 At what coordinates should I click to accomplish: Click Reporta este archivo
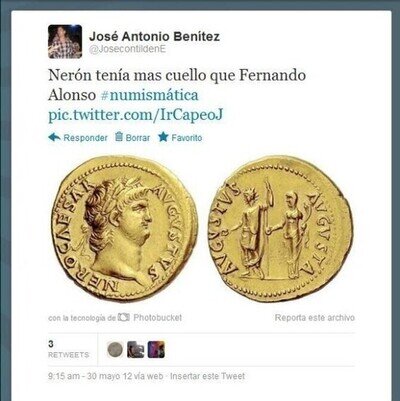pos(315,318)
